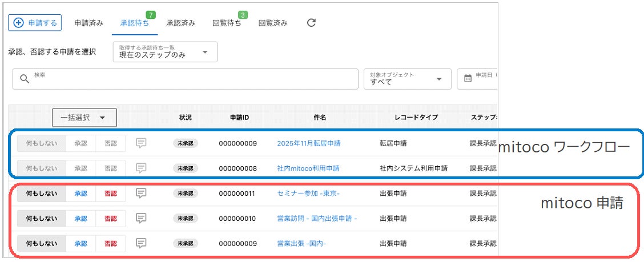This screenshot has width=644, height=262.
Task: Open comment icon for 社内mitoco利用申請 row
Action: pyautogui.click(x=141, y=168)
